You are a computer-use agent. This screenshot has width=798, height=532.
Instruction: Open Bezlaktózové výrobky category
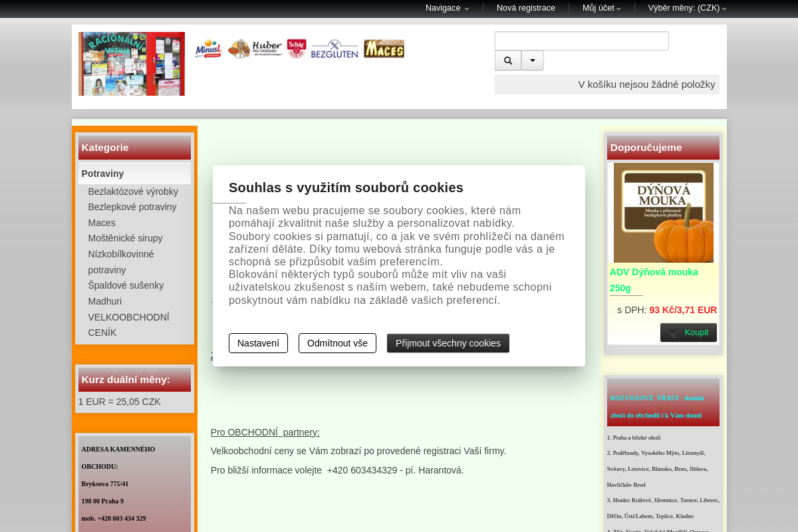click(x=133, y=192)
